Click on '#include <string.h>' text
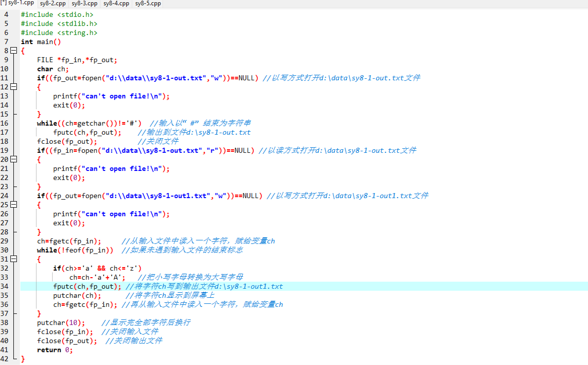Viewport: 588px width, 365px height. tap(59, 33)
